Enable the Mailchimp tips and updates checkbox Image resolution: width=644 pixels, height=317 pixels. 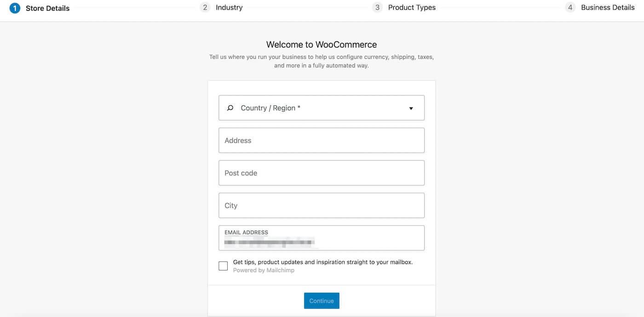pos(223,265)
